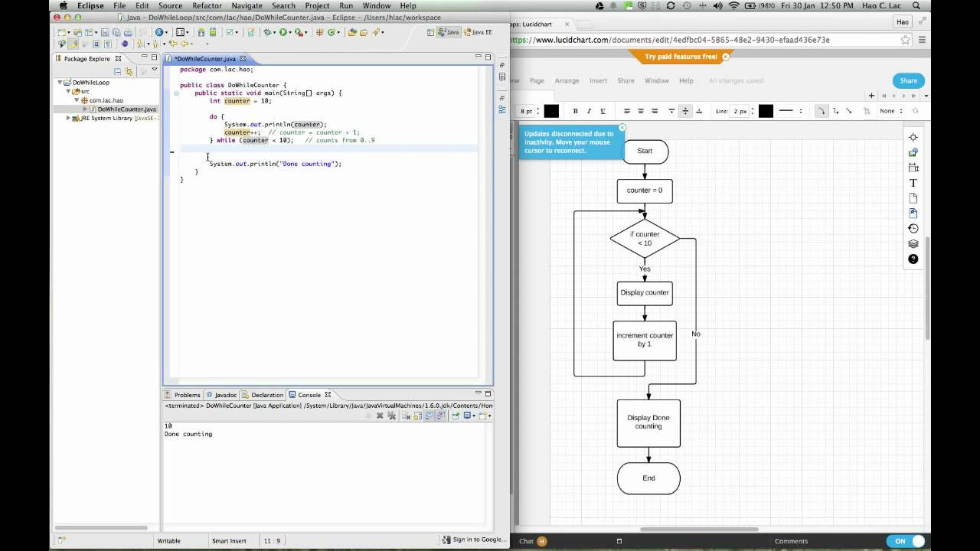The width and height of the screenshot is (980, 551).
Task: Click the Wi-Fi status icon
Action: point(733,5)
